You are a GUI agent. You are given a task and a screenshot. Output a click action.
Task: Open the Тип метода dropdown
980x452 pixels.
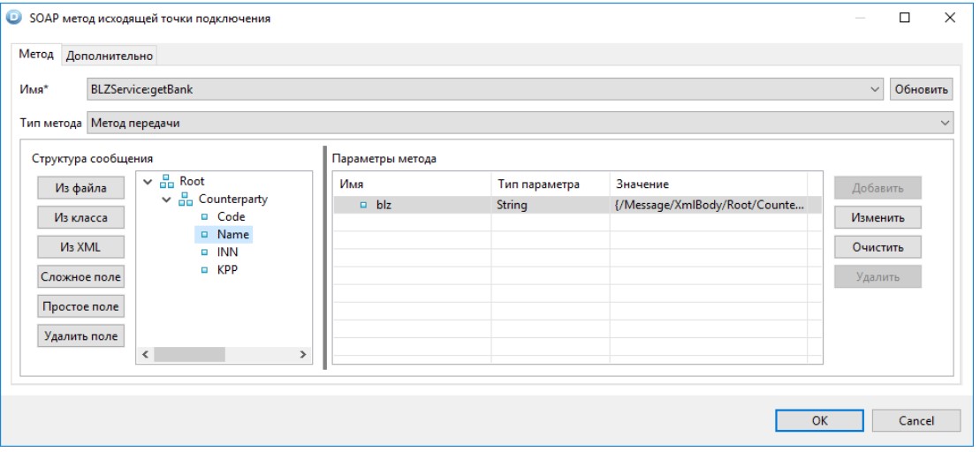(945, 123)
